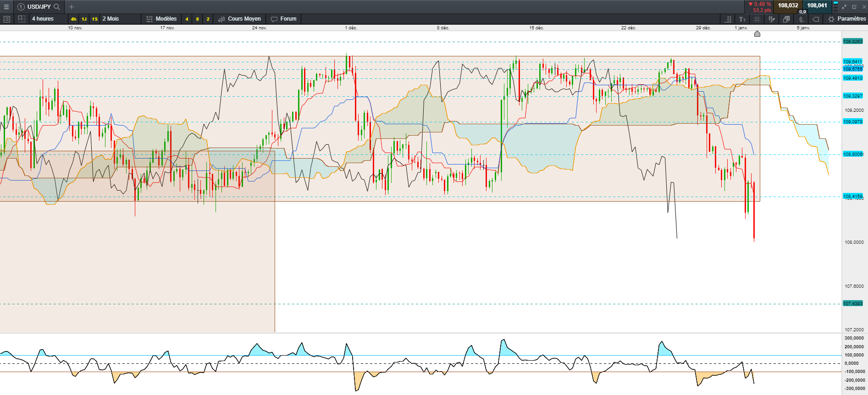Click the sell price 108,032
This screenshot has width=868, height=395.
coord(788,5)
